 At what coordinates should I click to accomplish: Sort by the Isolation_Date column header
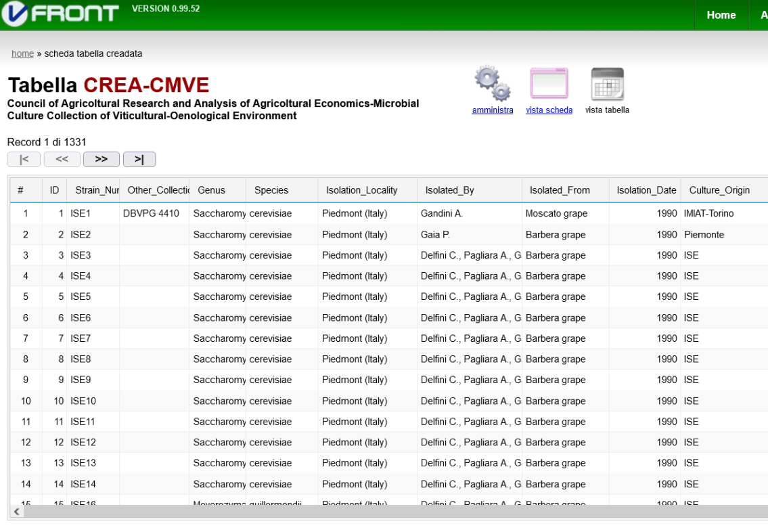pos(645,190)
